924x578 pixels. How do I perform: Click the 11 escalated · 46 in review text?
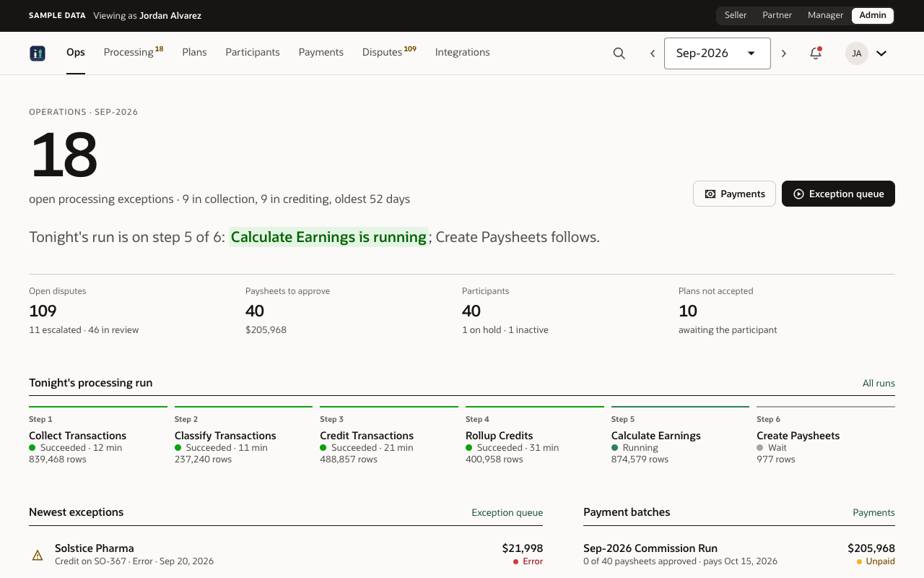coord(84,330)
